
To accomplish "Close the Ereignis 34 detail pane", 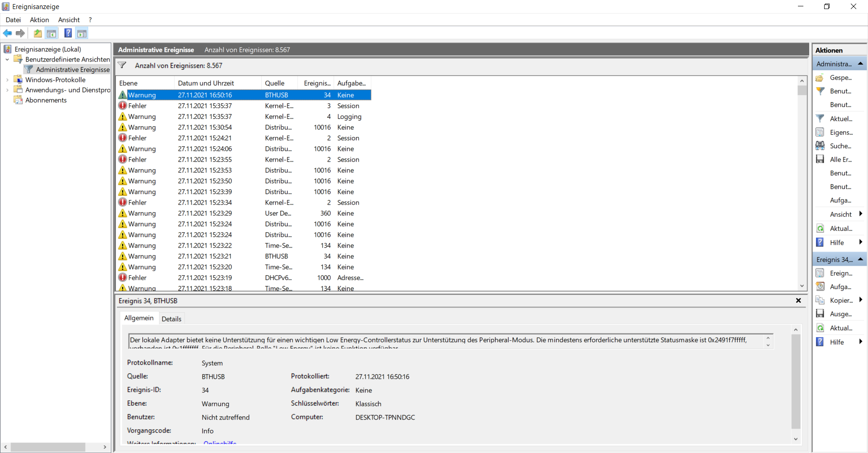I will tap(798, 300).
